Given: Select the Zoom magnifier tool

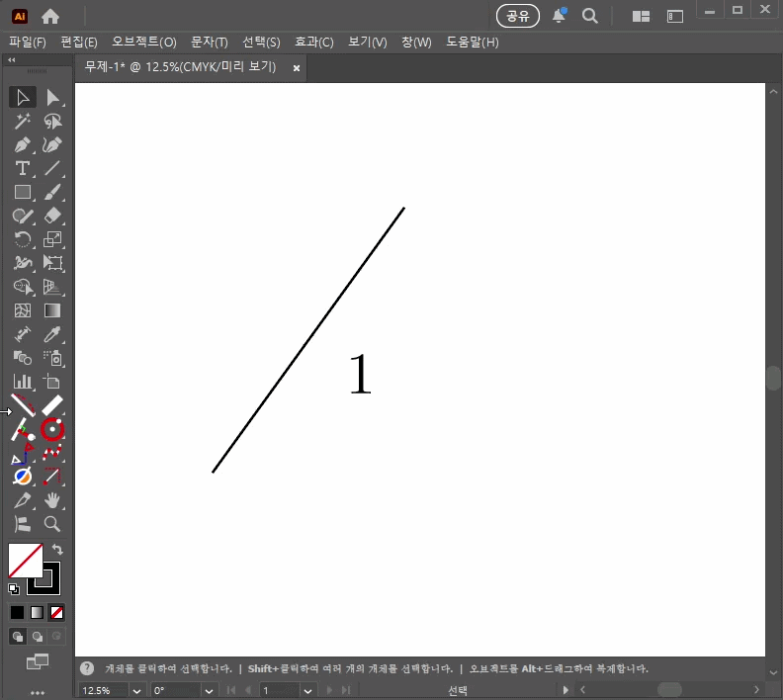Looking at the screenshot, I should pyautogui.click(x=52, y=524).
